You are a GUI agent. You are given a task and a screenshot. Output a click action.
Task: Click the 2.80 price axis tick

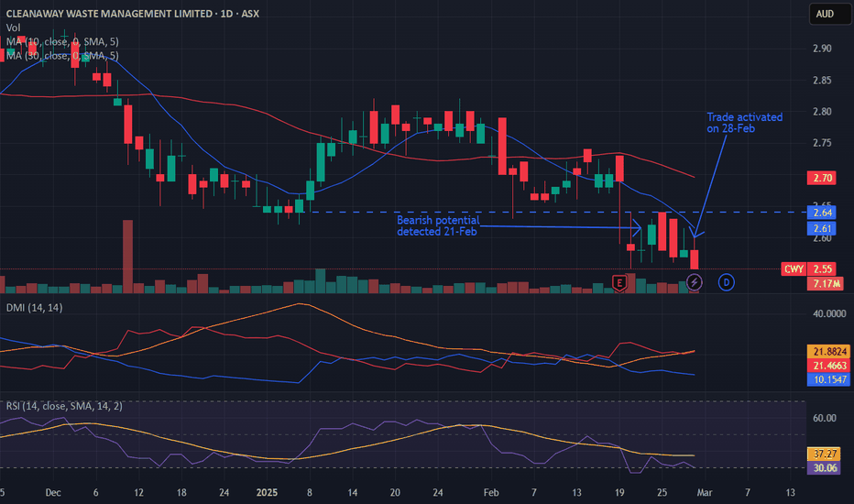822,112
